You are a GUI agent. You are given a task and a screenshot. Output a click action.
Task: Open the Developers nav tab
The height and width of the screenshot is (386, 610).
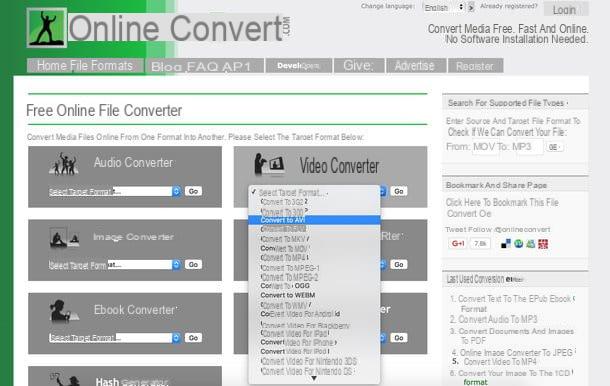pos(299,65)
